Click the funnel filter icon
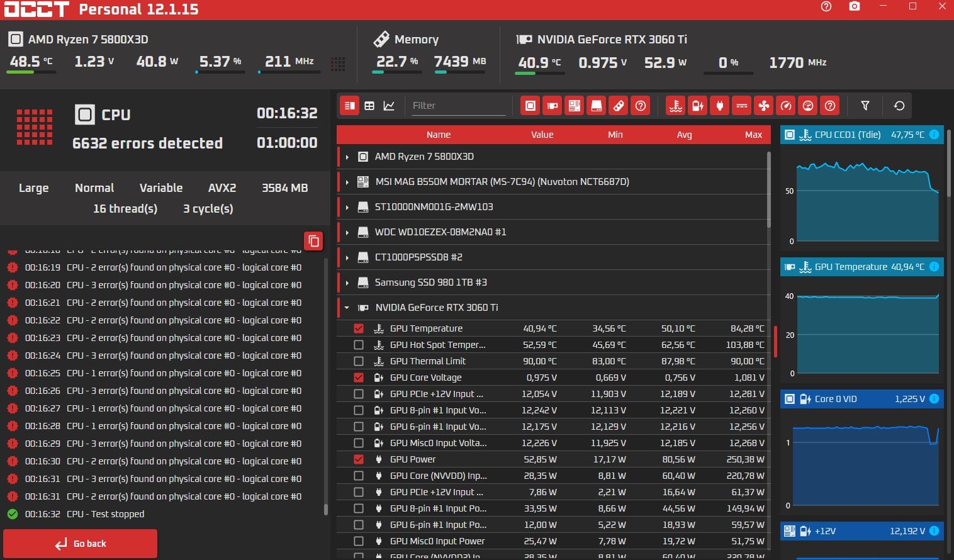The width and height of the screenshot is (954, 560). tap(865, 106)
